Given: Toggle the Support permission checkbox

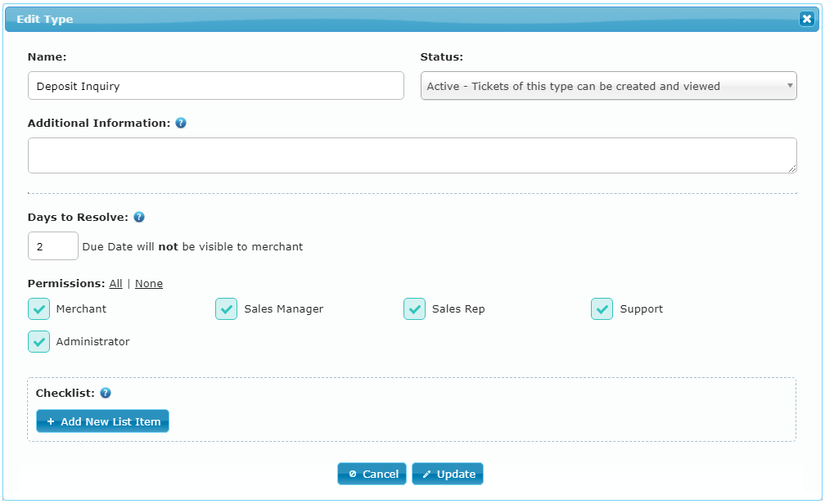Looking at the screenshot, I should (x=602, y=309).
